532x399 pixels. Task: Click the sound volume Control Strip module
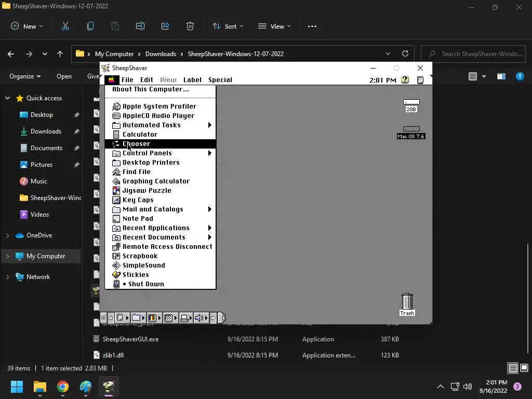[x=201, y=318]
